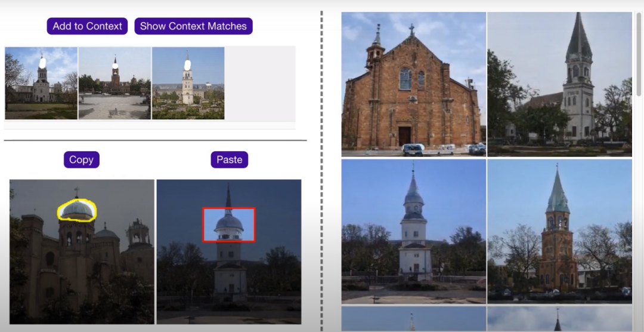The height and width of the screenshot is (332, 644).
Task: Click the target image of dark white tower
Action: 229,252
